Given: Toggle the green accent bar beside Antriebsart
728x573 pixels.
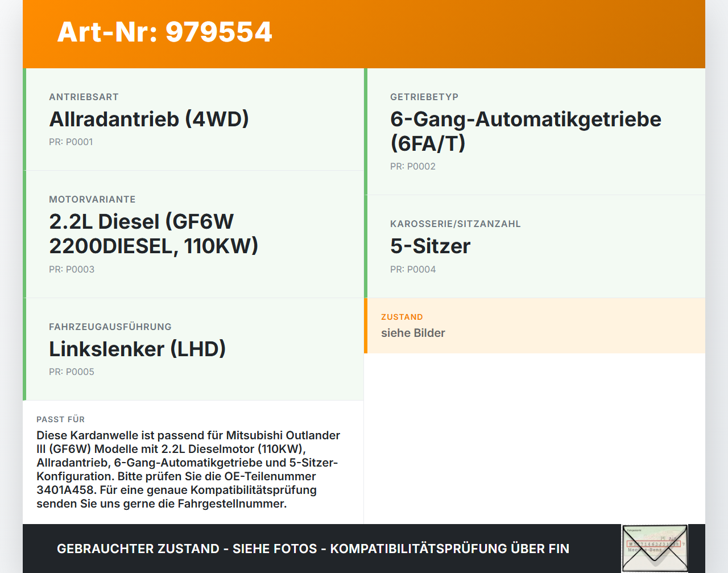Looking at the screenshot, I should click(x=24, y=118).
